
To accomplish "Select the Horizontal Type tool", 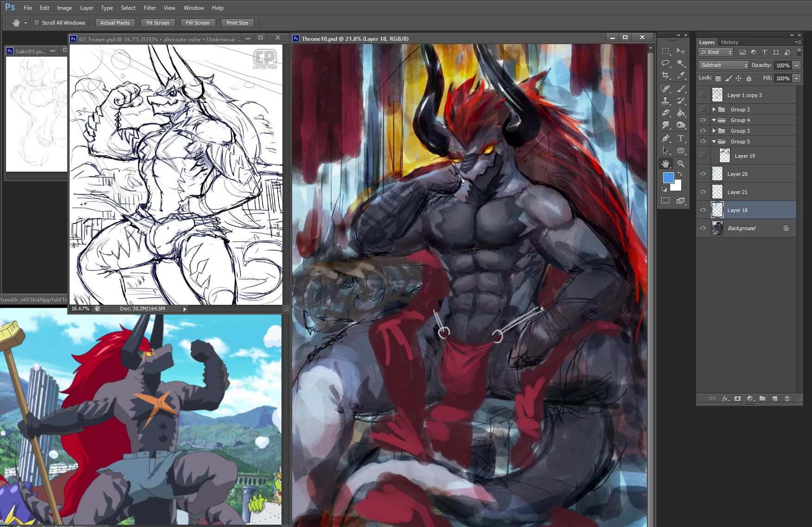I will click(x=681, y=138).
